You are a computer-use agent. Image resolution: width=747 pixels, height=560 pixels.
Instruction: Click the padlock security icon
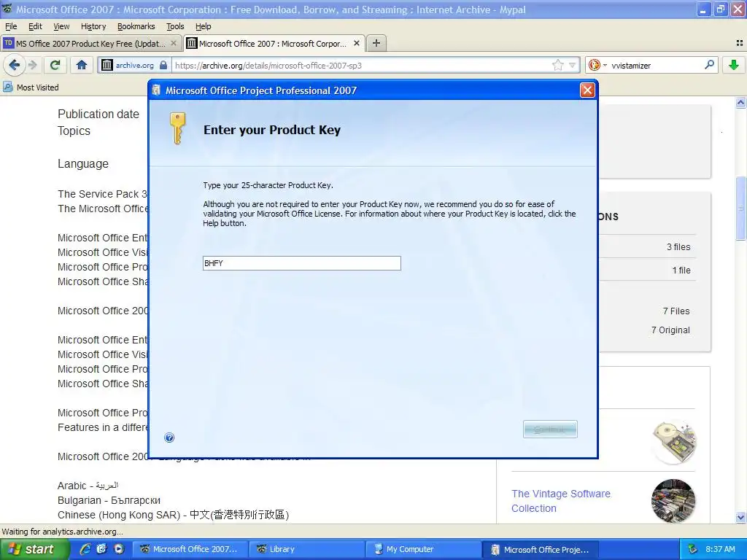163,65
